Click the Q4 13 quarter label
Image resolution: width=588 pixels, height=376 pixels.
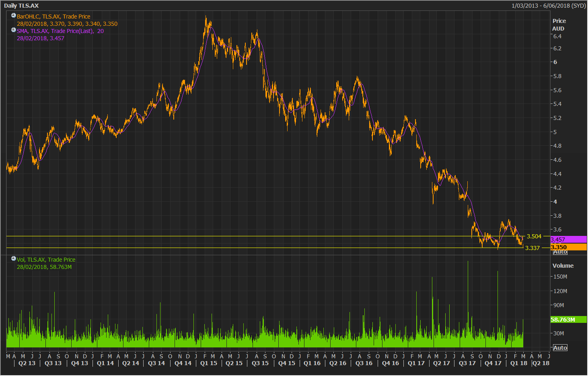click(x=80, y=363)
